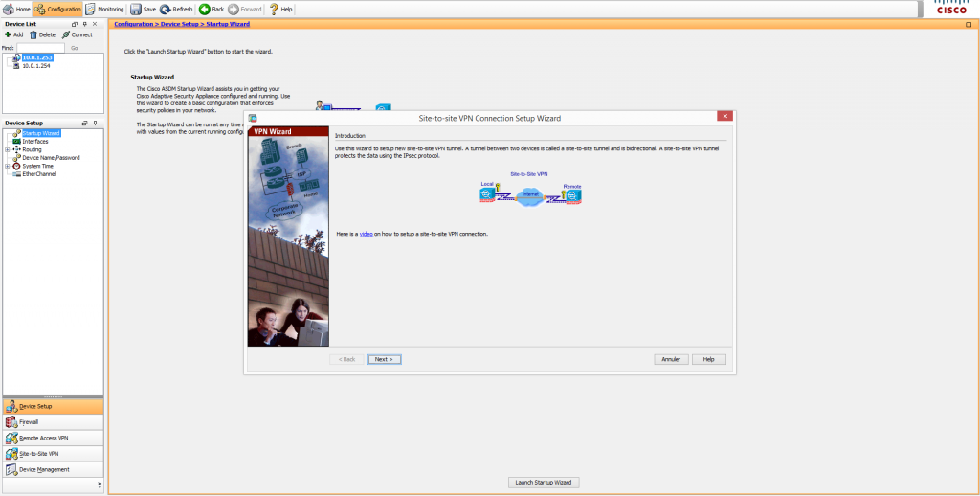Open Interfaces in Device Setup tree

[x=35, y=142]
